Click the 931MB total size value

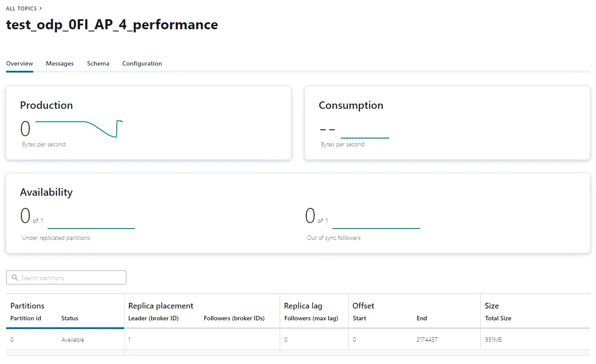[494, 340]
